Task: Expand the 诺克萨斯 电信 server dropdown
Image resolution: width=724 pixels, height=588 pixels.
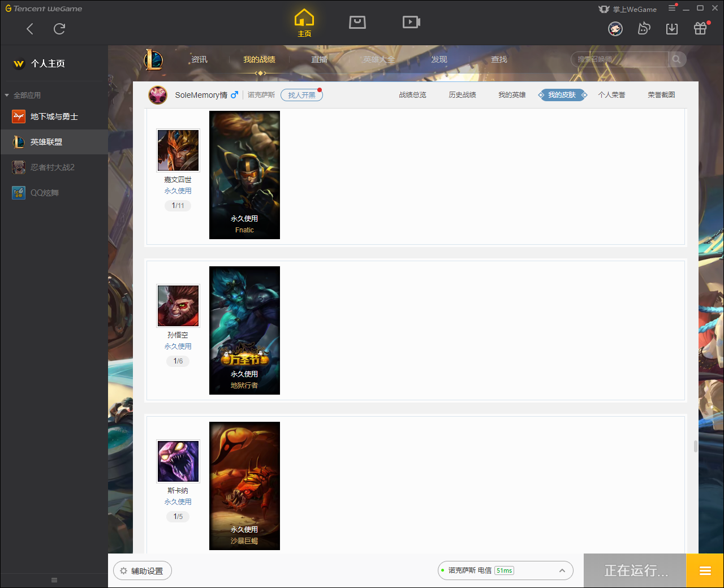Action: pyautogui.click(x=506, y=570)
